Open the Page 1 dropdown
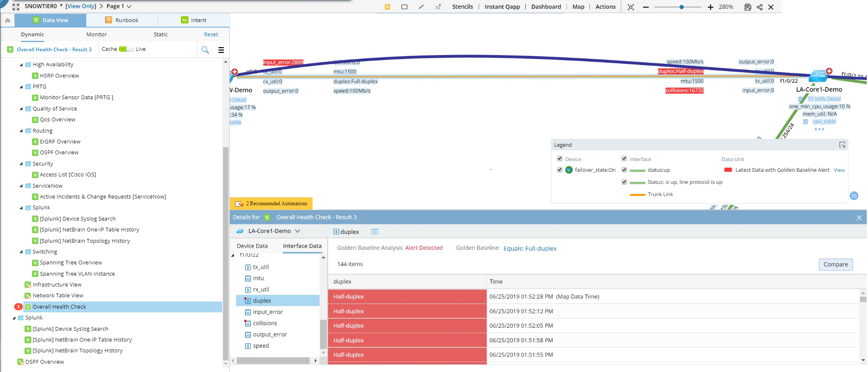Screen dimensions: 868x372 pyautogui.click(x=129, y=6)
